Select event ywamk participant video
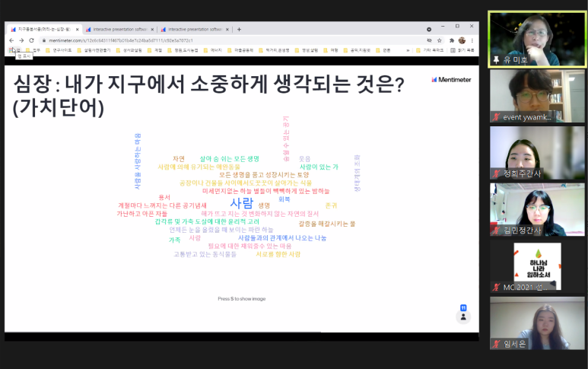 coord(537,96)
